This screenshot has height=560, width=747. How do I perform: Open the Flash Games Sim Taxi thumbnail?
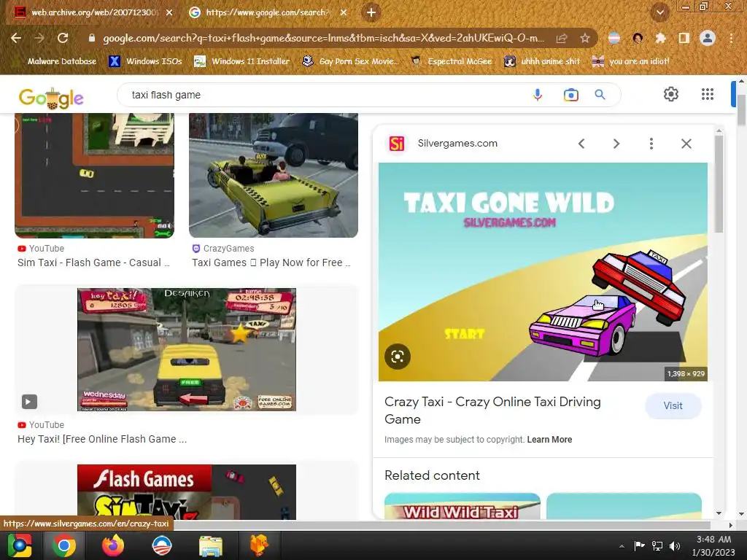187,492
